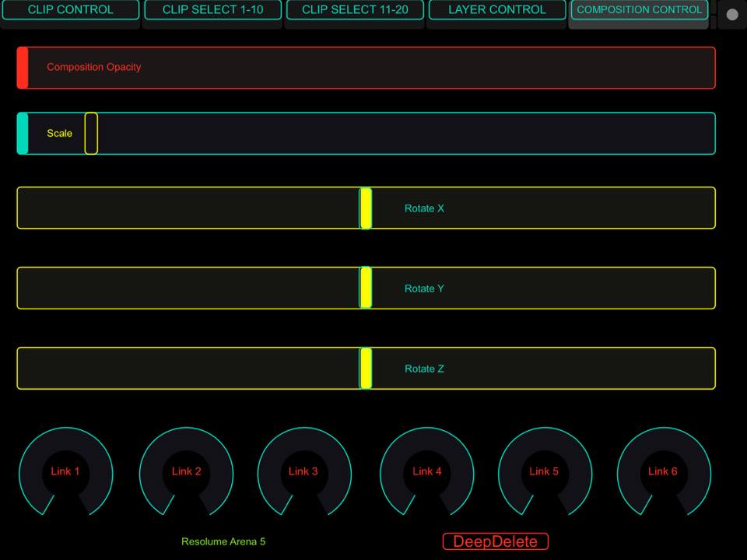Click the Link 5 rotary knob
This screenshot has height=560, width=747.
click(544, 471)
